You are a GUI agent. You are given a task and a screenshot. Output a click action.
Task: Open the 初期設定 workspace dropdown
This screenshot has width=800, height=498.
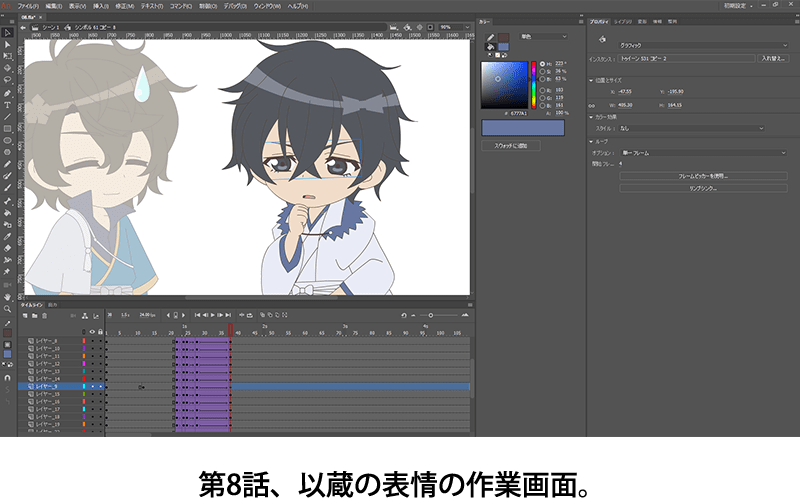coord(738,6)
